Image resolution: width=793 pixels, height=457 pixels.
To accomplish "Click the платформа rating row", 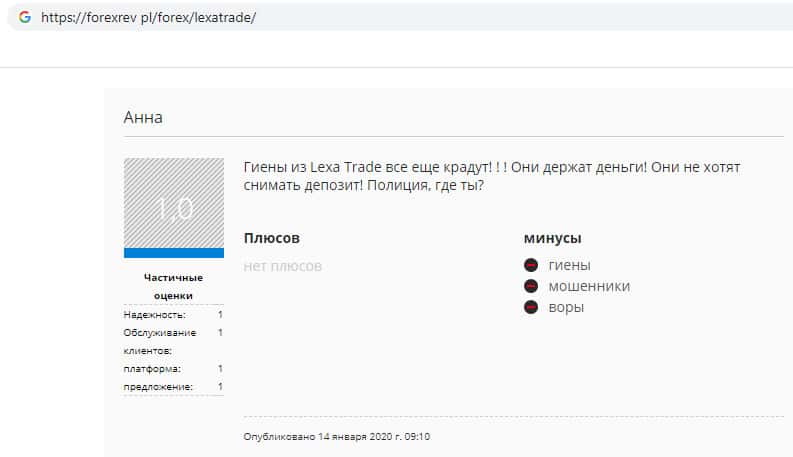I will pos(173,369).
